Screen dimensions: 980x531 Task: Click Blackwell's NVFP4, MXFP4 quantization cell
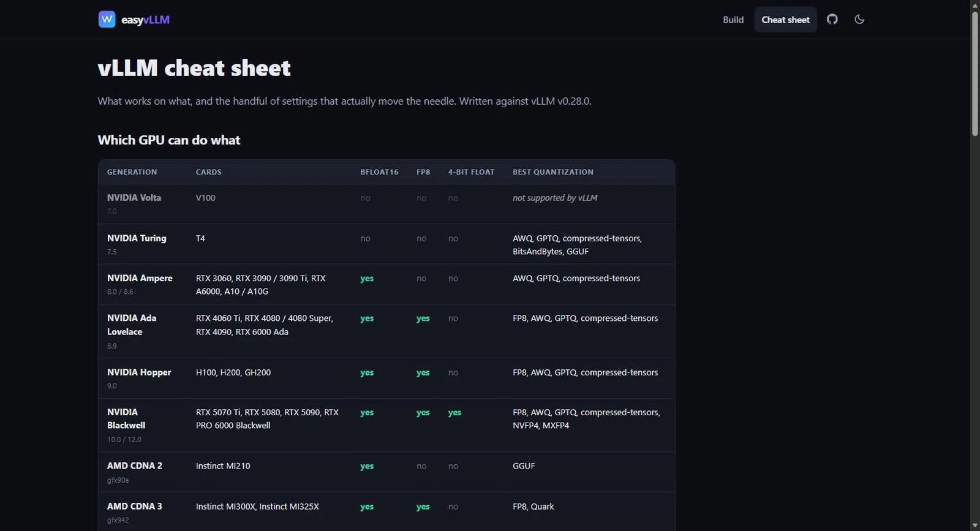586,419
